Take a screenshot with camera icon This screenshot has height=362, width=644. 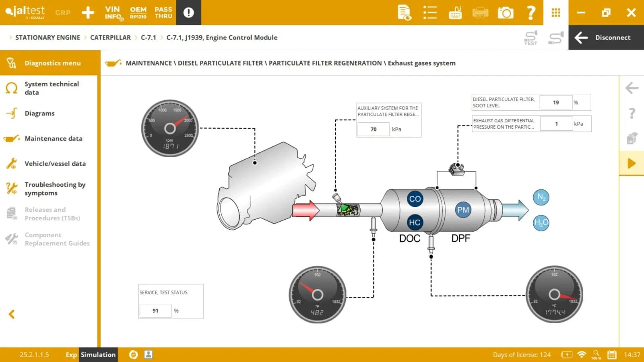(x=506, y=13)
